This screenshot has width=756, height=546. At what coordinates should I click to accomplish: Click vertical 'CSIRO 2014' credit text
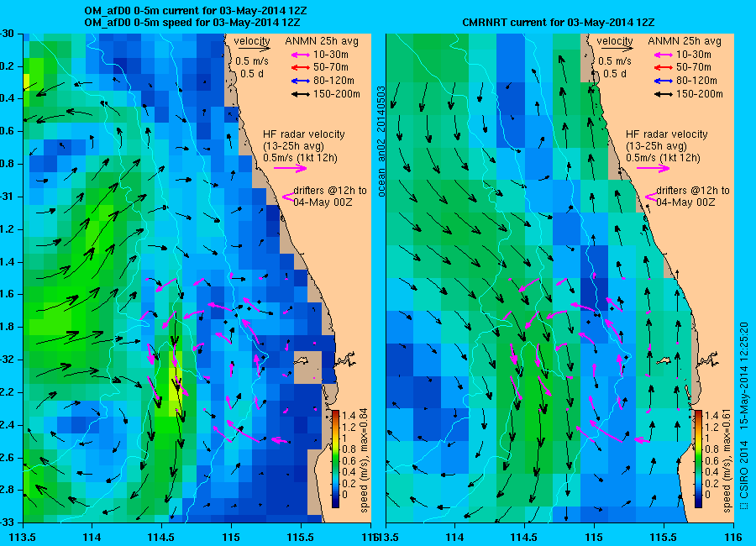tap(744, 470)
